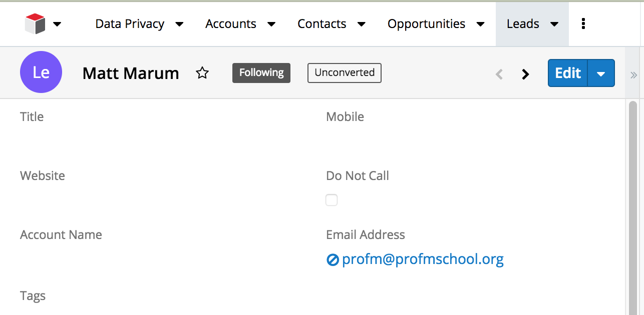Image resolution: width=644 pixels, height=315 pixels.
Task: Open the Contacts module tab
Action: coord(321,24)
